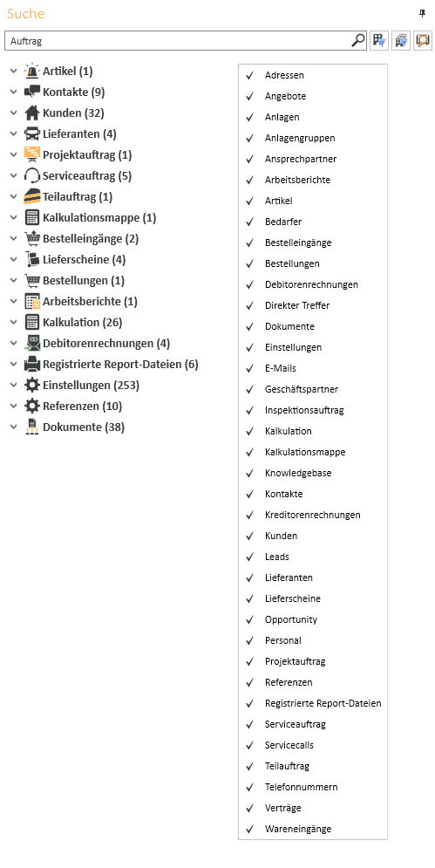Click the Registrierte Report-Dateien printer icon
Screen dimensions: 435x868
(x=32, y=365)
